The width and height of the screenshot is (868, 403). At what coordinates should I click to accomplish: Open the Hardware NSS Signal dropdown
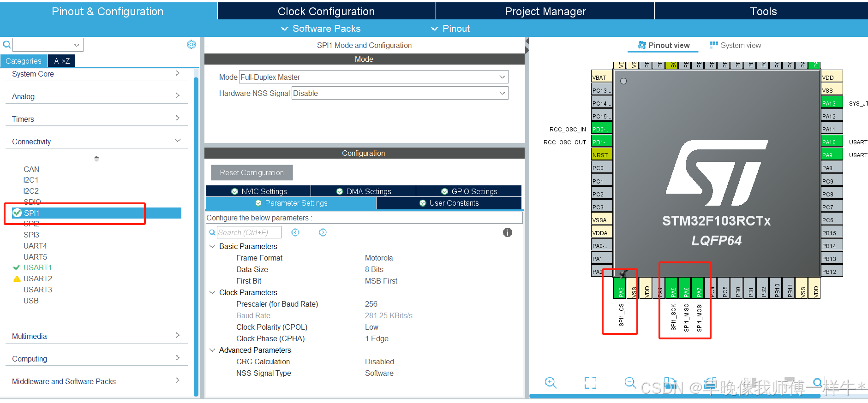coord(400,93)
